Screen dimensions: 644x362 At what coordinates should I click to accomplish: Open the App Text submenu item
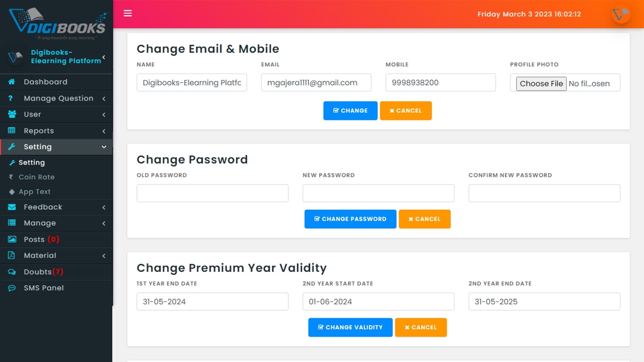coord(35,192)
